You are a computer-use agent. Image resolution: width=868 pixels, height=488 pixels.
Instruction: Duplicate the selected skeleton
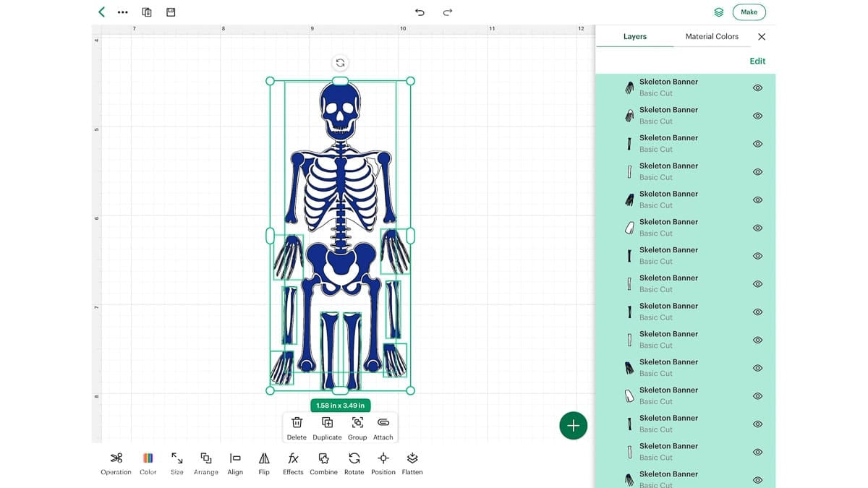(x=327, y=428)
